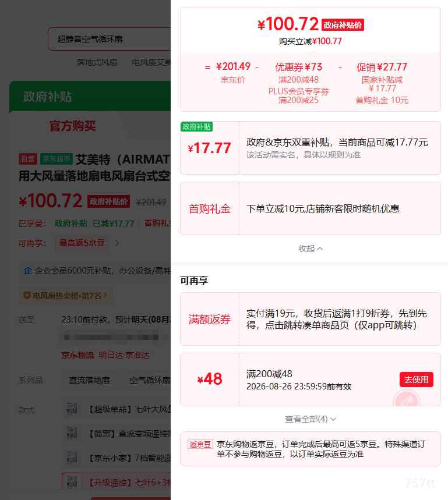Image resolution: width=448 pixels, height=500 pixels.
Task: Click the 返京豆 tag in bean notice
Action: click(x=200, y=444)
